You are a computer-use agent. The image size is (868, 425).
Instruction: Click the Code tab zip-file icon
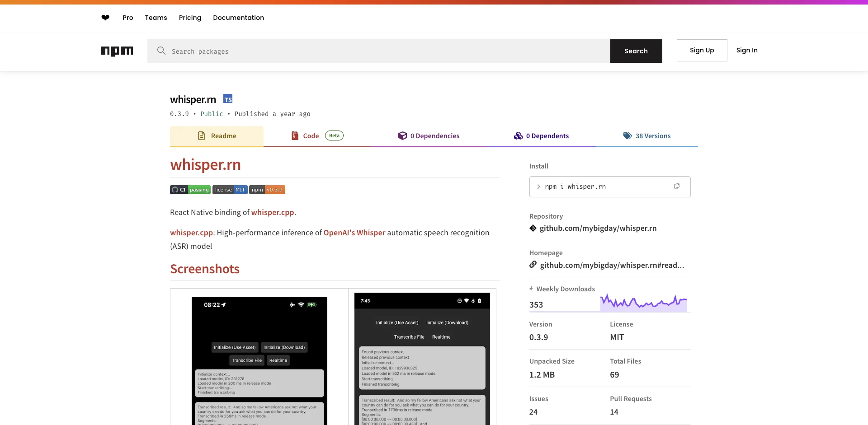(x=295, y=135)
